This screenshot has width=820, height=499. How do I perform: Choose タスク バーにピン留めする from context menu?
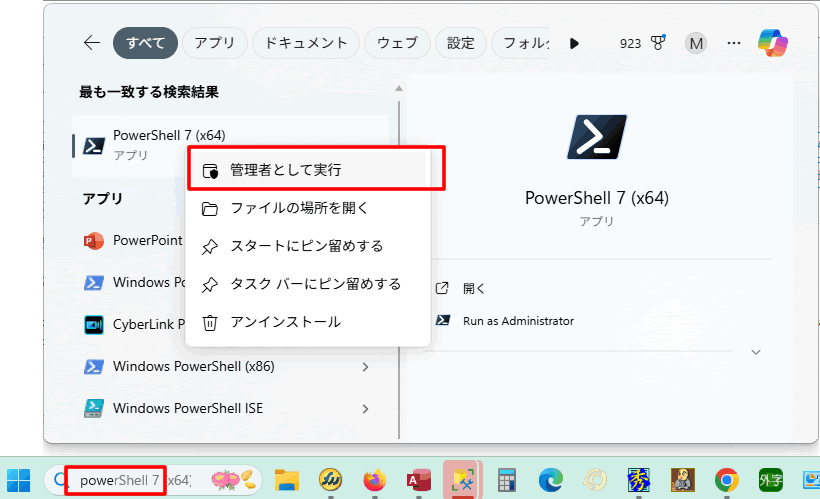tap(309, 284)
